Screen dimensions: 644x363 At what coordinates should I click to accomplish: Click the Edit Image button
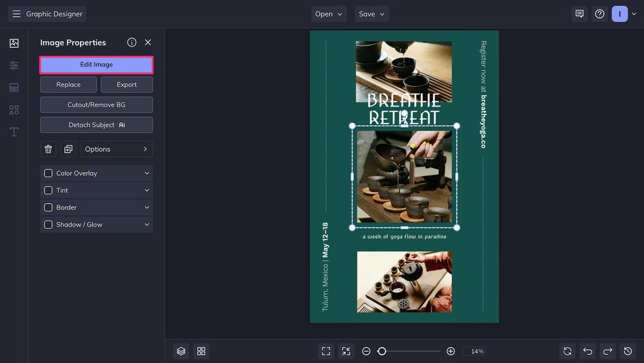click(96, 65)
